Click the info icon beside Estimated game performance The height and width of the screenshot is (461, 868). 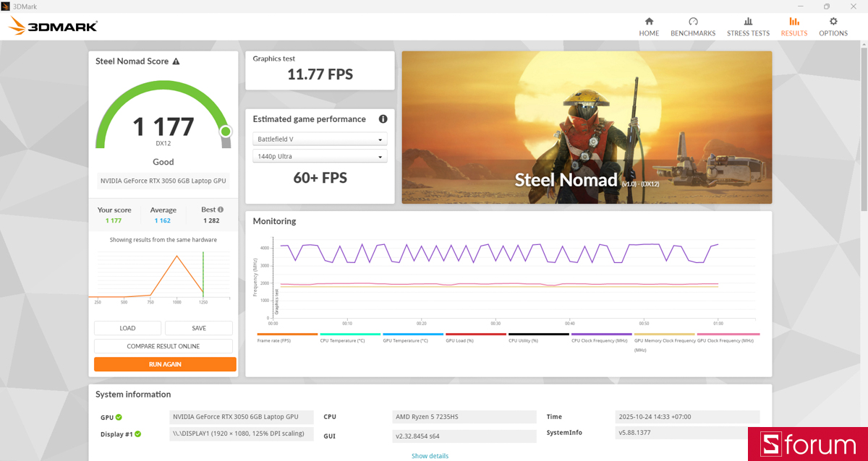383,119
